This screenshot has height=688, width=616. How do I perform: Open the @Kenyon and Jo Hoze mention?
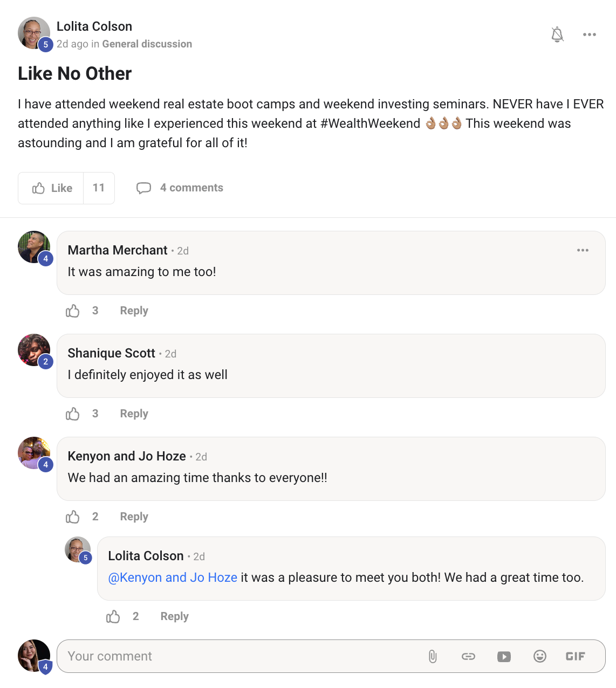[173, 578]
